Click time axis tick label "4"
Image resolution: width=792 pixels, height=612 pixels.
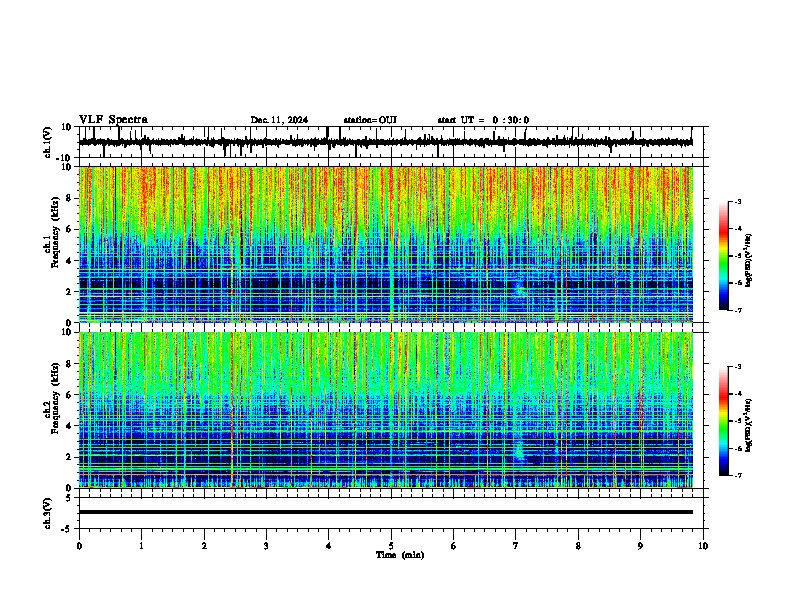point(329,546)
